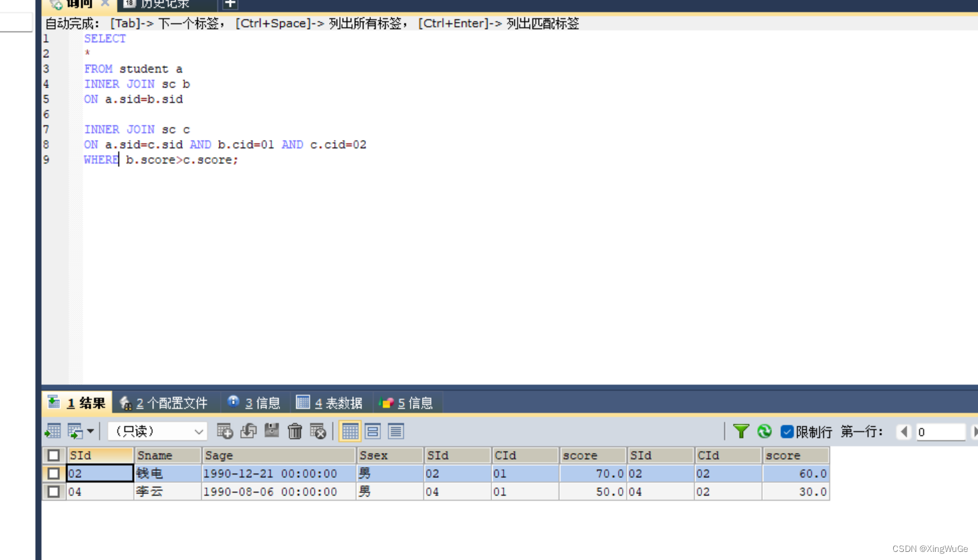
Task: Click the save changes floppy icon
Action: 272,431
